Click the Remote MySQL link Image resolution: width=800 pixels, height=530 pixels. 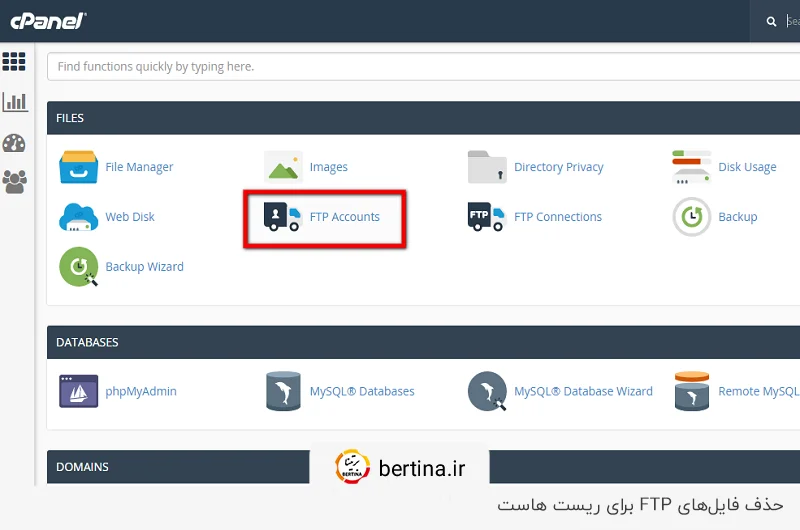(759, 391)
